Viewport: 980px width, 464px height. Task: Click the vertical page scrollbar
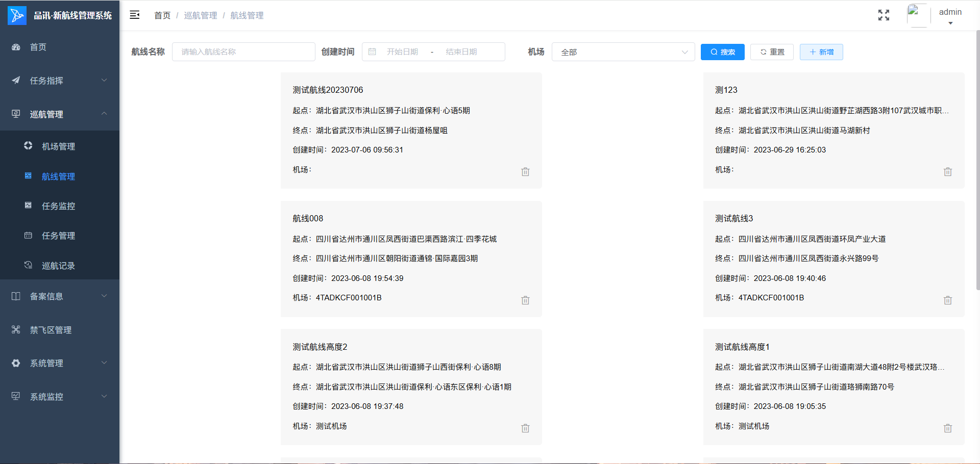[x=977, y=161]
